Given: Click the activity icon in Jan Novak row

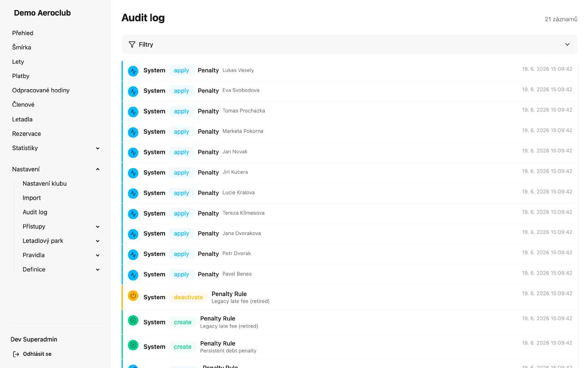Looking at the screenshot, I should pyautogui.click(x=133, y=152).
